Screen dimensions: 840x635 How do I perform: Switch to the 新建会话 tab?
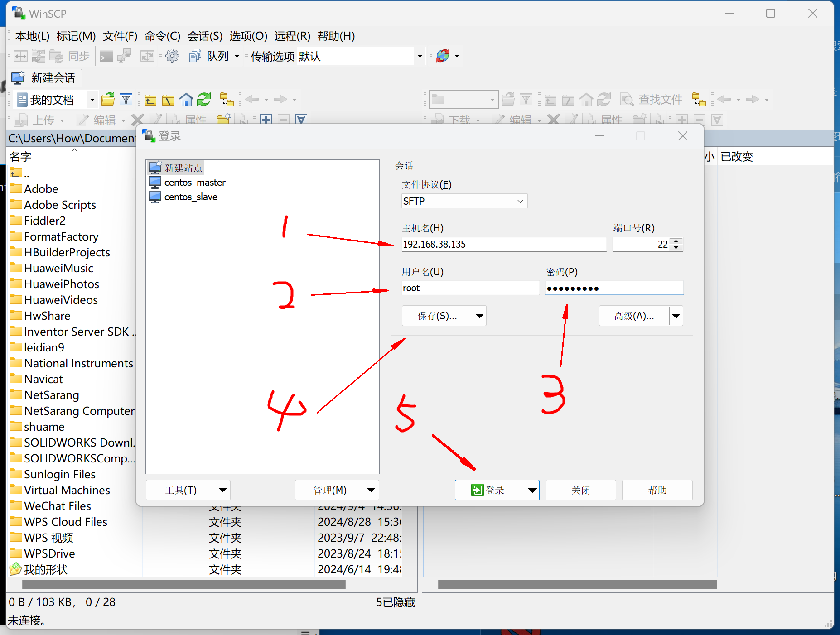click(44, 78)
